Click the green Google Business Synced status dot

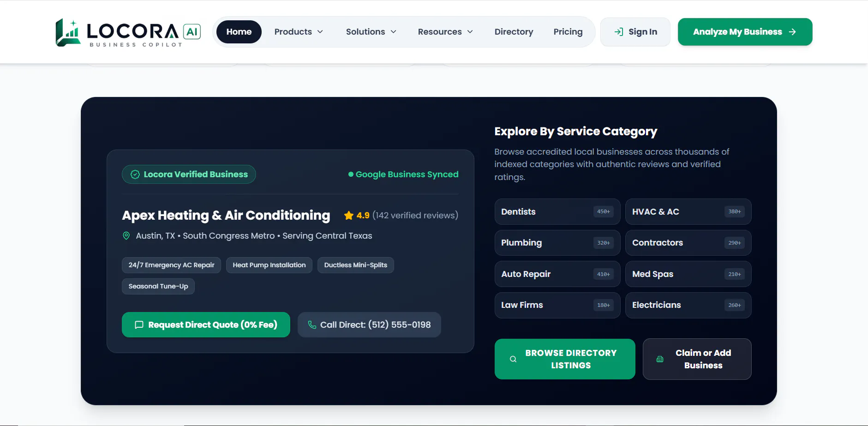(x=351, y=174)
